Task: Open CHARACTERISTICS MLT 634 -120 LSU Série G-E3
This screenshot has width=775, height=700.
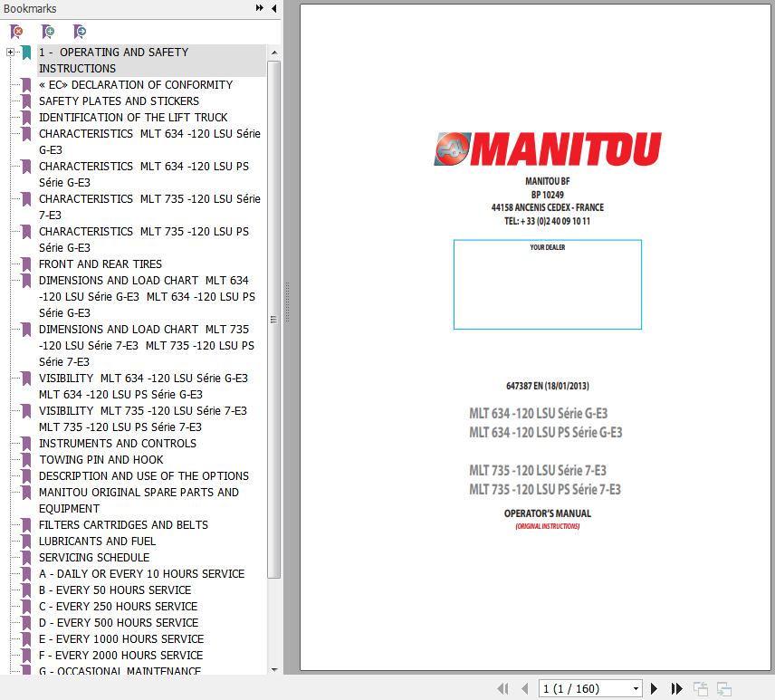Action: tap(149, 142)
